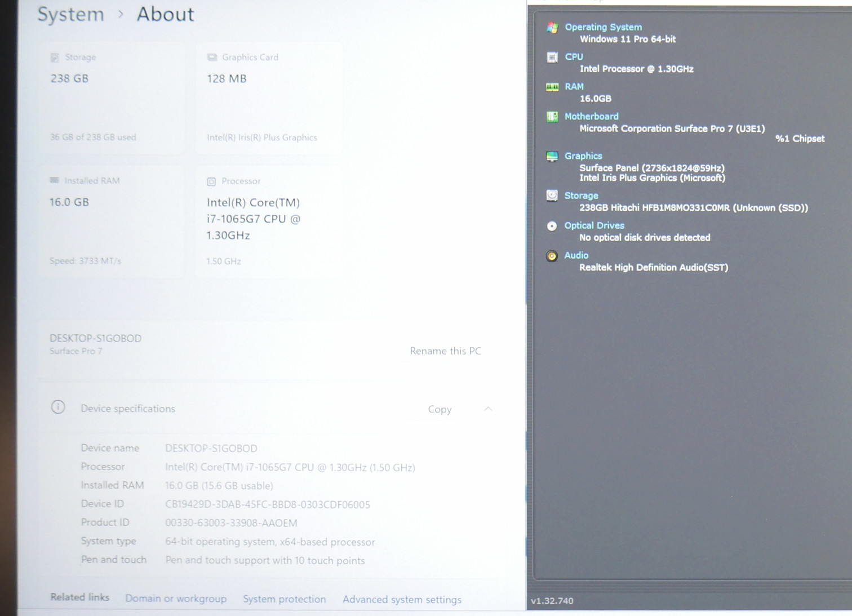852x616 pixels.
Task: Click the Audio speaker icon in Speccy
Action: tap(552, 256)
